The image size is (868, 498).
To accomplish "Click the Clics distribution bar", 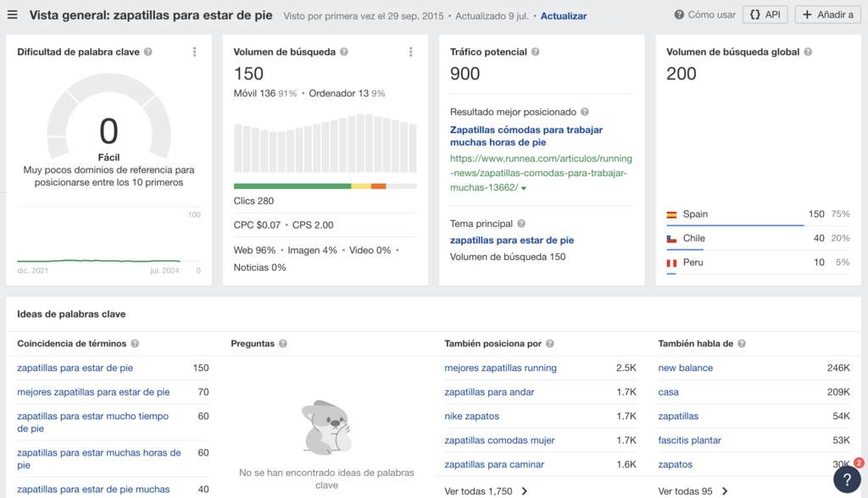I will pos(325,185).
